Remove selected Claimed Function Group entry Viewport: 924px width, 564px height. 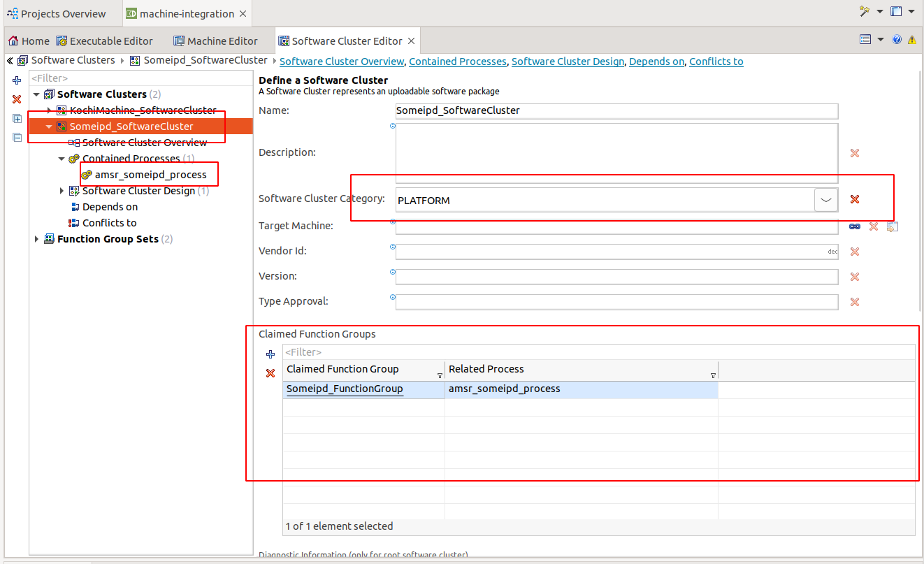[270, 373]
